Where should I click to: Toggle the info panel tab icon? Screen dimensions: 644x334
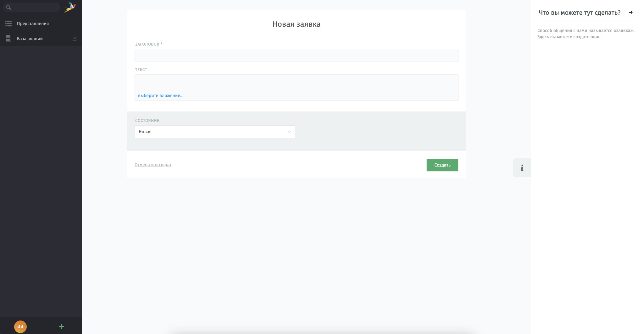point(522,168)
